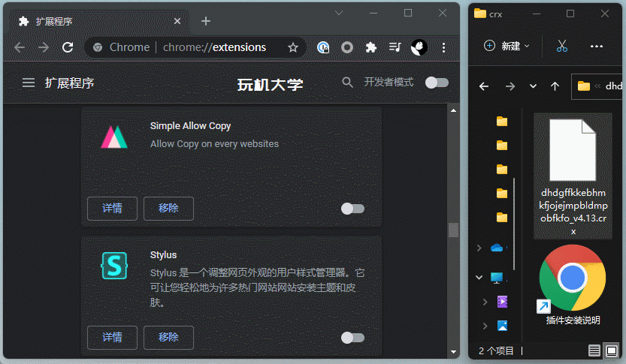The height and width of the screenshot is (364, 626).
Task: Bookmark this page with star icon
Action: (x=293, y=48)
